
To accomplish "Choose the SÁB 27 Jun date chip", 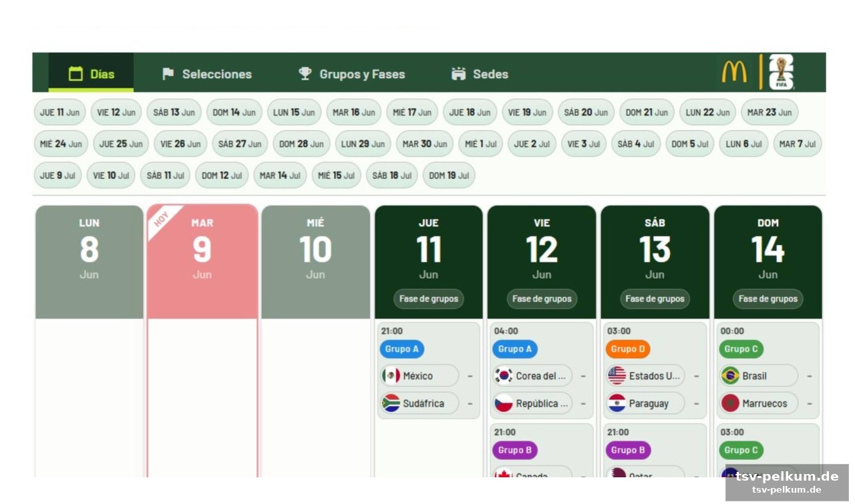I will 240,144.
